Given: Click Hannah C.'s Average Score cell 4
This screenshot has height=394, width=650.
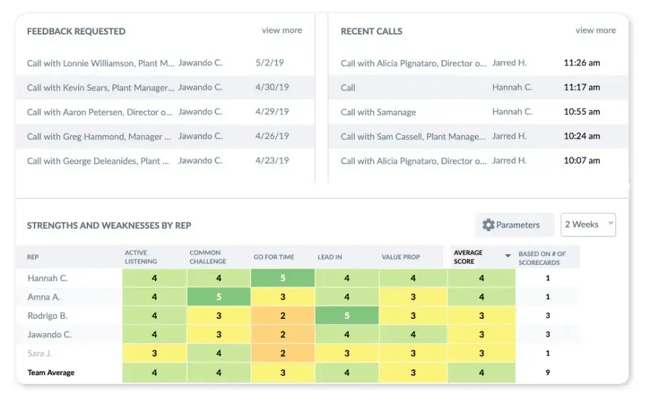Looking at the screenshot, I should [481, 278].
